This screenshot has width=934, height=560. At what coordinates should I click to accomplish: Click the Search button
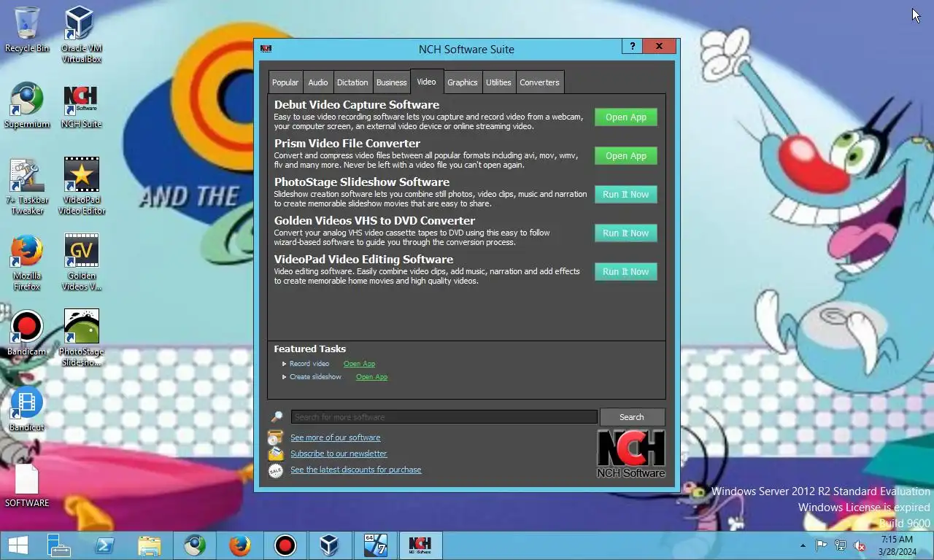632,417
